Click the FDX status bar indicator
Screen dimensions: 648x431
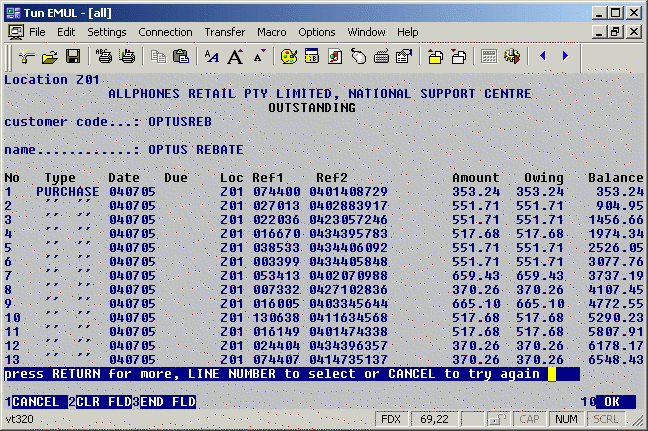point(393,419)
